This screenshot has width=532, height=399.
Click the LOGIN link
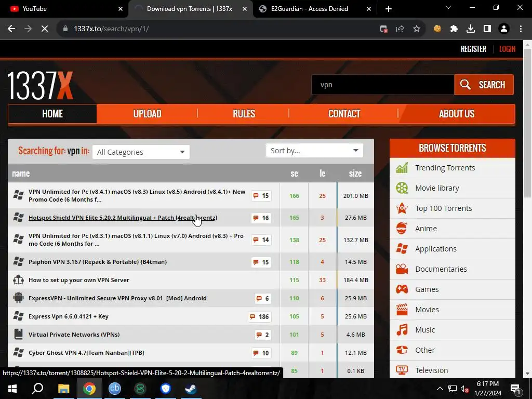tap(507, 49)
